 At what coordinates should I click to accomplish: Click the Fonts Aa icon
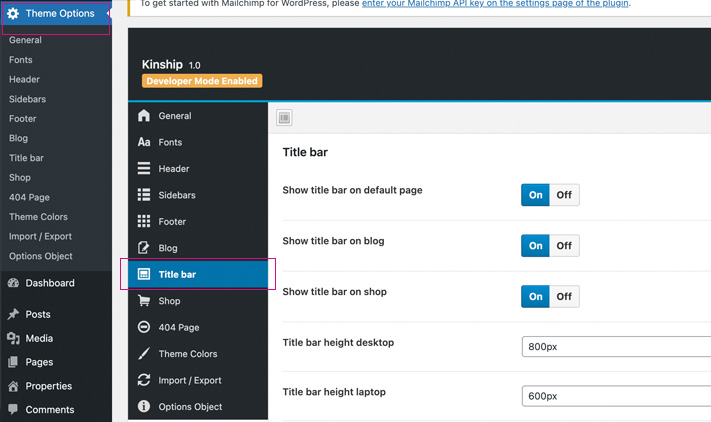click(x=144, y=142)
